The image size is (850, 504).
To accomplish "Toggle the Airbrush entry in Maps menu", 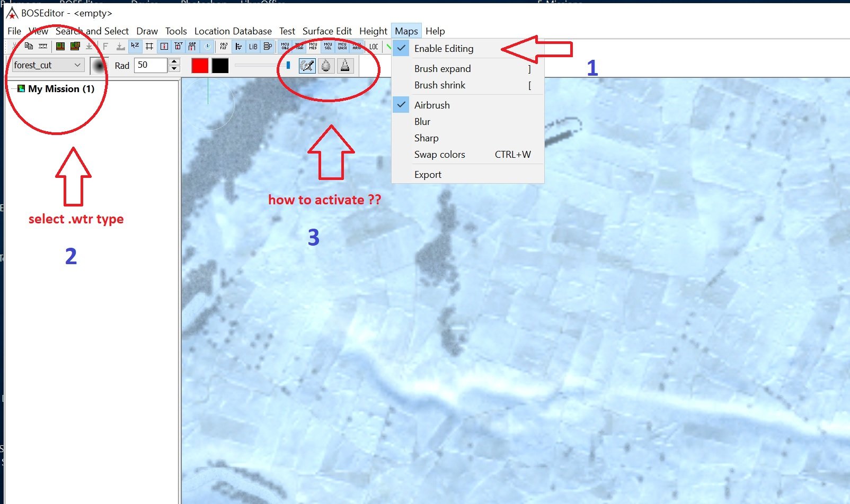I will [x=468, y=105].
